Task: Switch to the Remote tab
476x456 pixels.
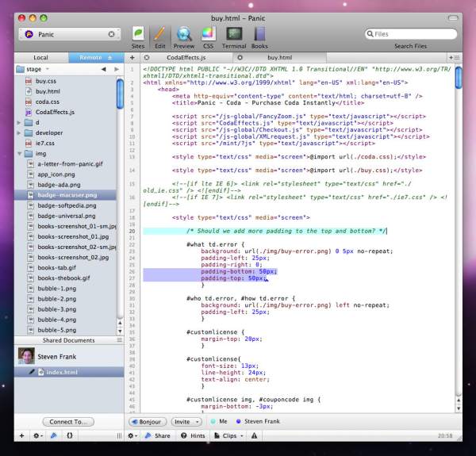Action: coord(96,58)
